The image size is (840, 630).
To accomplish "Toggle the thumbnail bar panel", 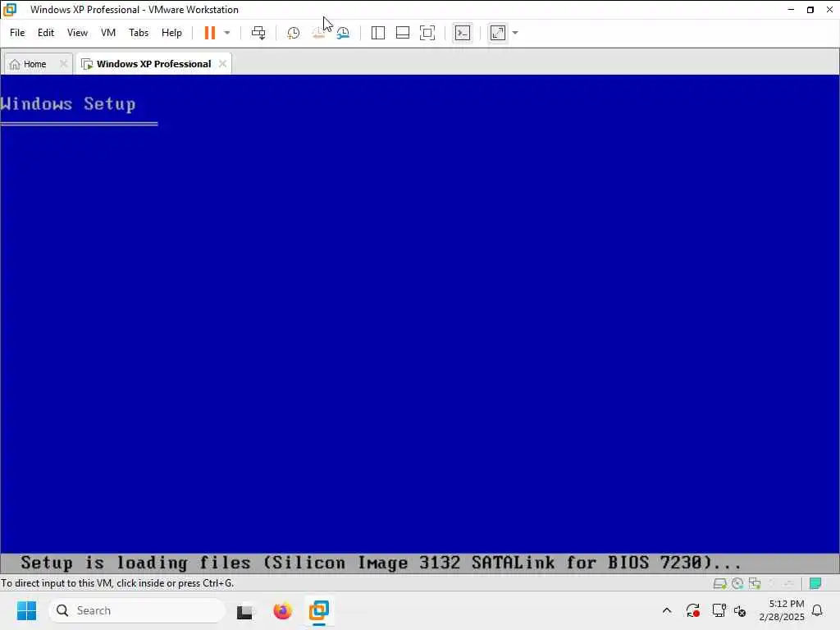I will [402, 33].
